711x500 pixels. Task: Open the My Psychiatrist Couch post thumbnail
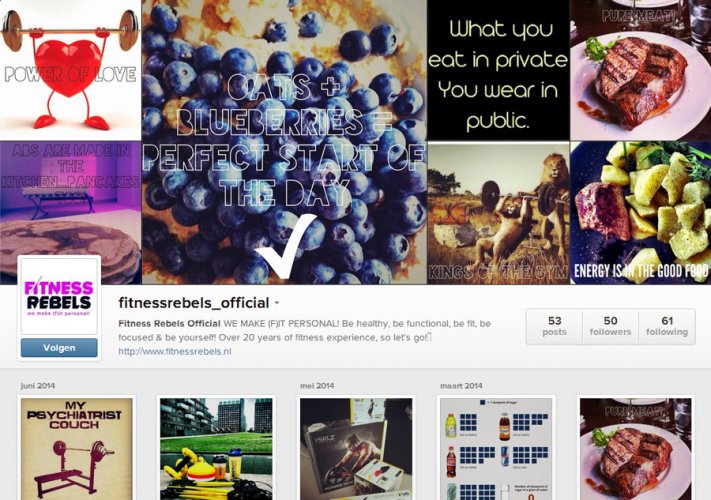click(77, 449)
